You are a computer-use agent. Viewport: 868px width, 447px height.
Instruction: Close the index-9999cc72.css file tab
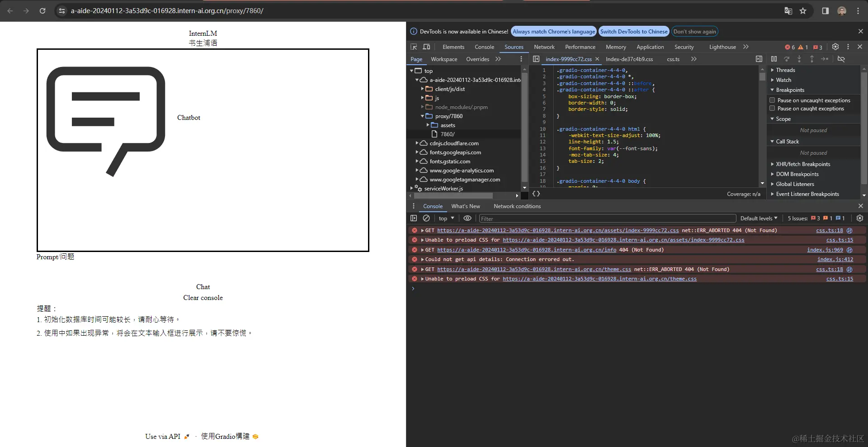597,59
